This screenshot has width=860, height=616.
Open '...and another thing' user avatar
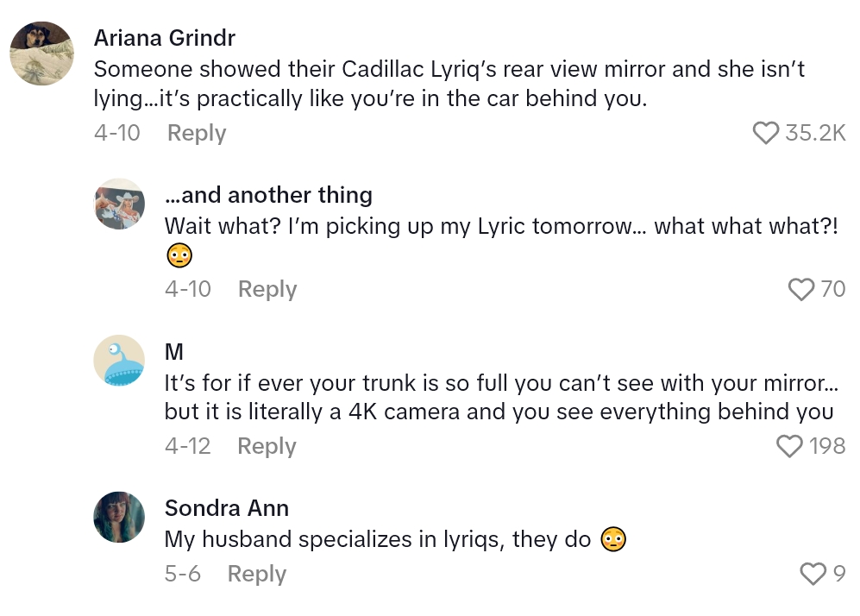[x=119, y=204]
